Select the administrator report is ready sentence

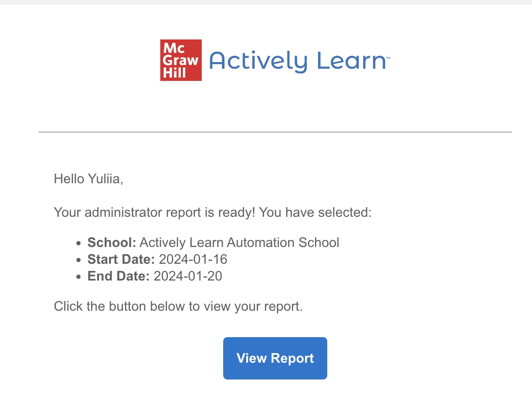[x=213, y=213]
